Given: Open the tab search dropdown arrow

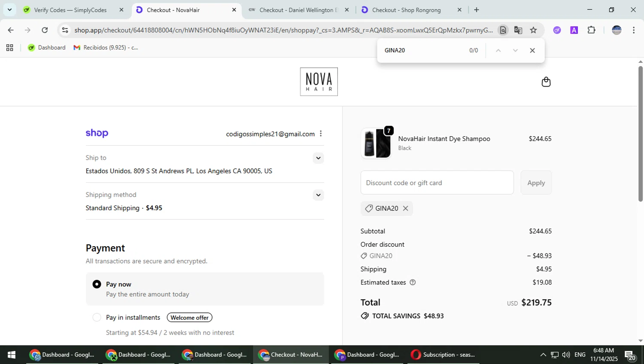Looking at the screenshot, I should pos(9,10).
